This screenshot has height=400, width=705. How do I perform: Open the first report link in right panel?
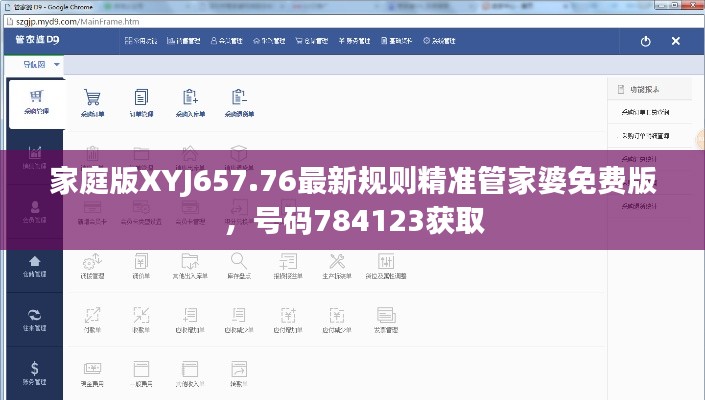point(646,112)
